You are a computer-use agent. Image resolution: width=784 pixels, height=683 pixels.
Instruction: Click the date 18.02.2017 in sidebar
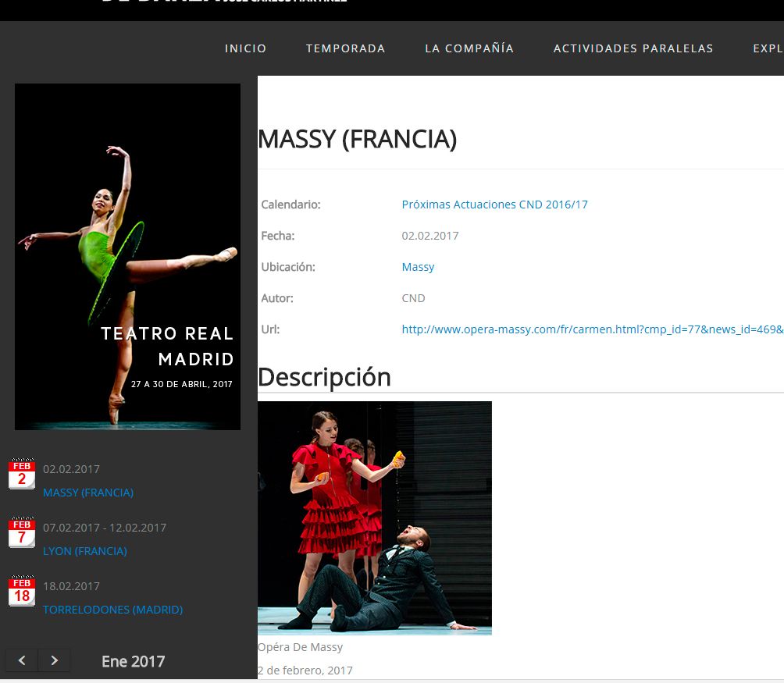72,586
